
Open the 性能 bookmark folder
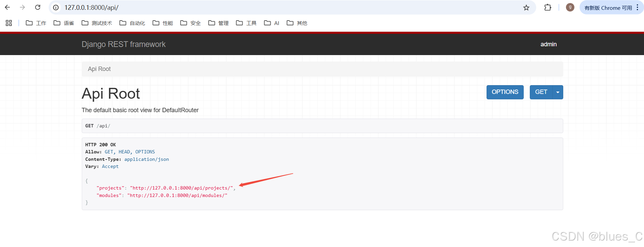[163, 23]
